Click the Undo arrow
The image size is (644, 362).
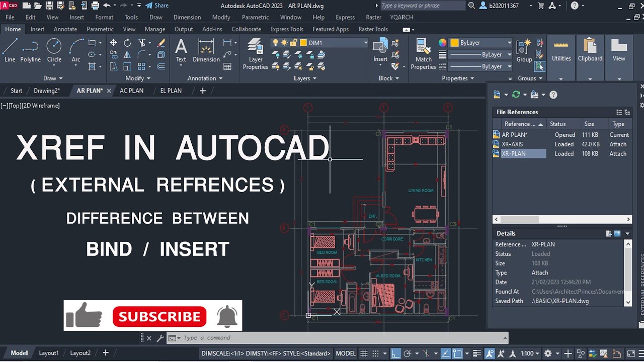[x=106, y=6]
